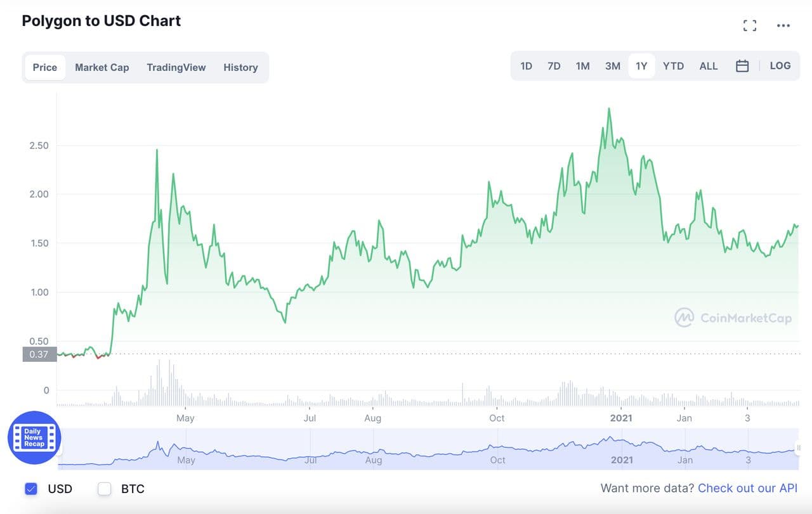Switch range to 3M
This screenshot has width=812, height=514.
tap(612, 66)
